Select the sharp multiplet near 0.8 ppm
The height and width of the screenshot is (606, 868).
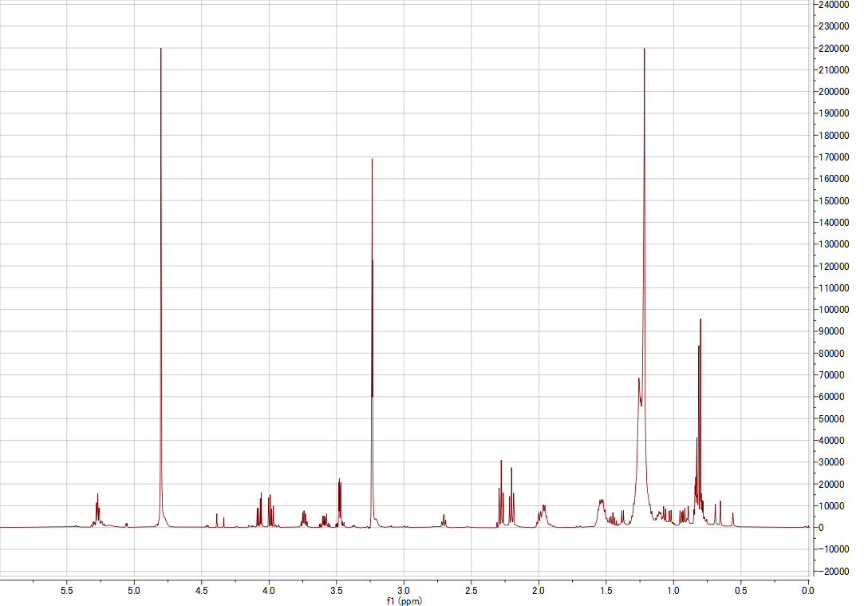[x=700, y=359]
